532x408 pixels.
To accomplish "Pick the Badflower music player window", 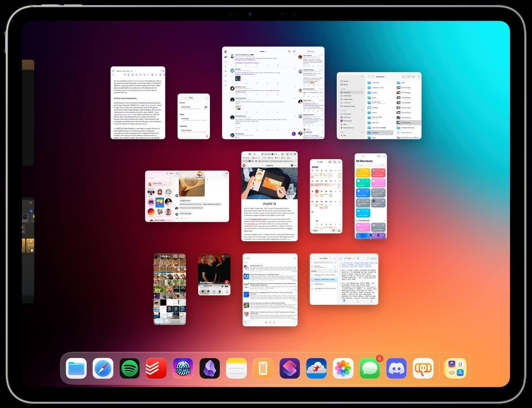I will pos(214,274).
